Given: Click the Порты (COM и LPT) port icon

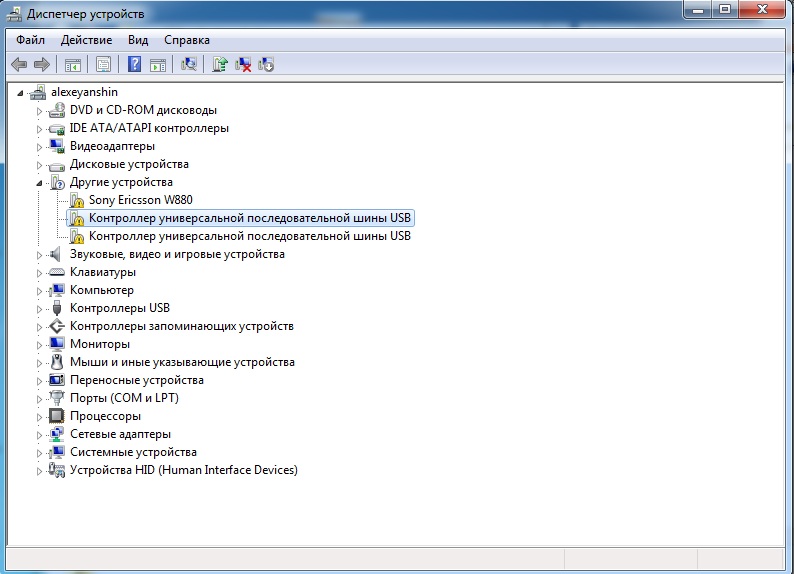Looking at the screenshot, I should [x=57, y=398].
